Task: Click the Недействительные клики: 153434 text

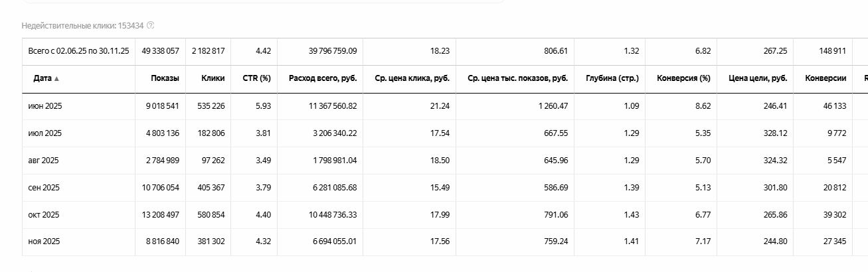Action: pos(83,25)
